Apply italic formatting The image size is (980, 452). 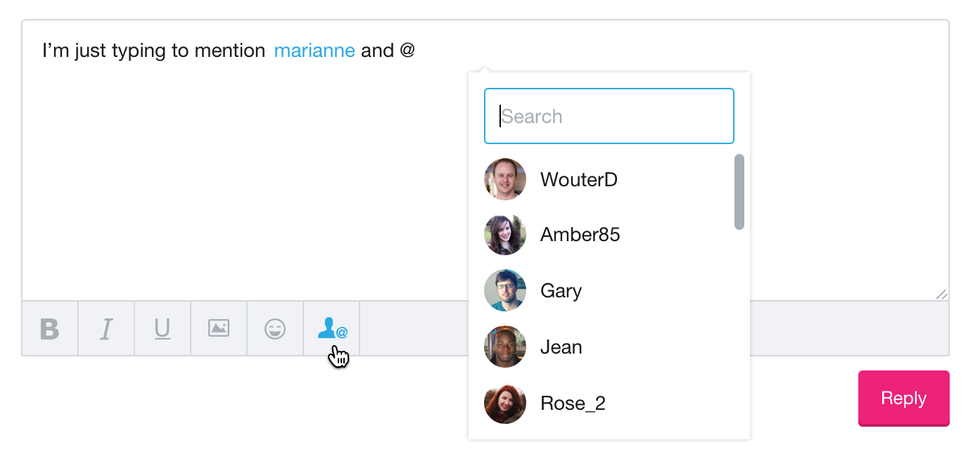106,328
